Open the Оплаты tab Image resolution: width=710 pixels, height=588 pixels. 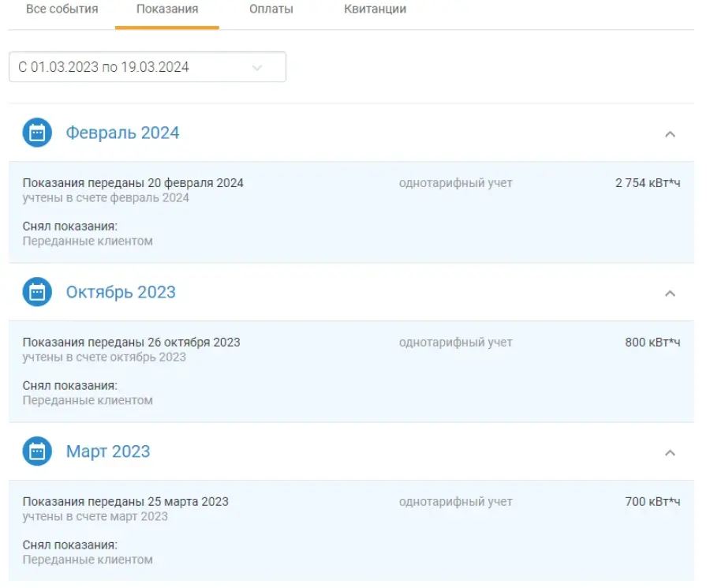click(271, 9)
